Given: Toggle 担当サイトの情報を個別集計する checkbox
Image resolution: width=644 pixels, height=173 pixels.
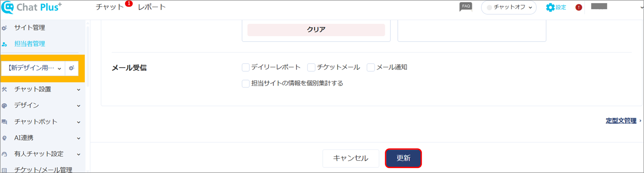Looking at the screenshot, I should (x=246, y=83).
